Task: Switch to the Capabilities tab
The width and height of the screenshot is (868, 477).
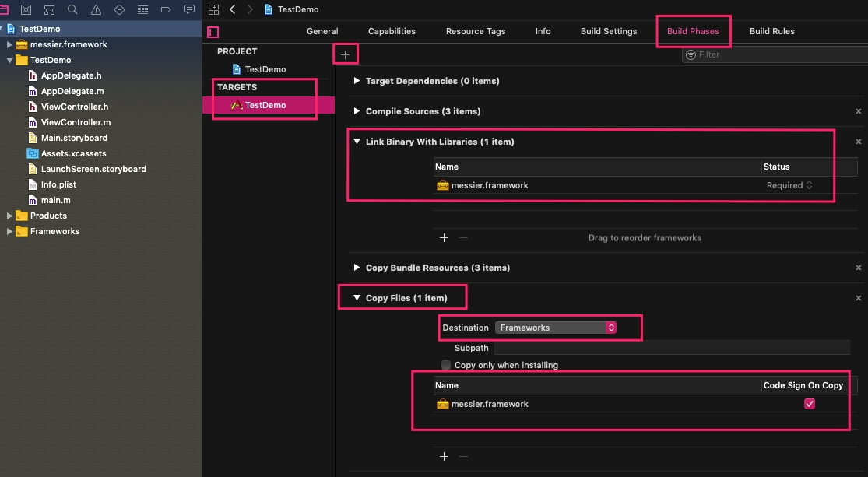Action: pyautogui.click(x=392, y=32)
